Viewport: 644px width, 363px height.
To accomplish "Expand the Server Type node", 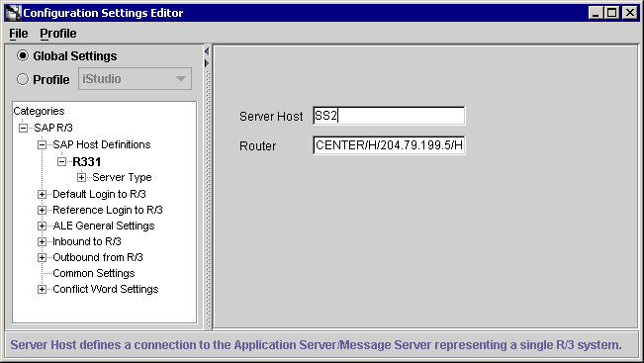I will point(81,178).
